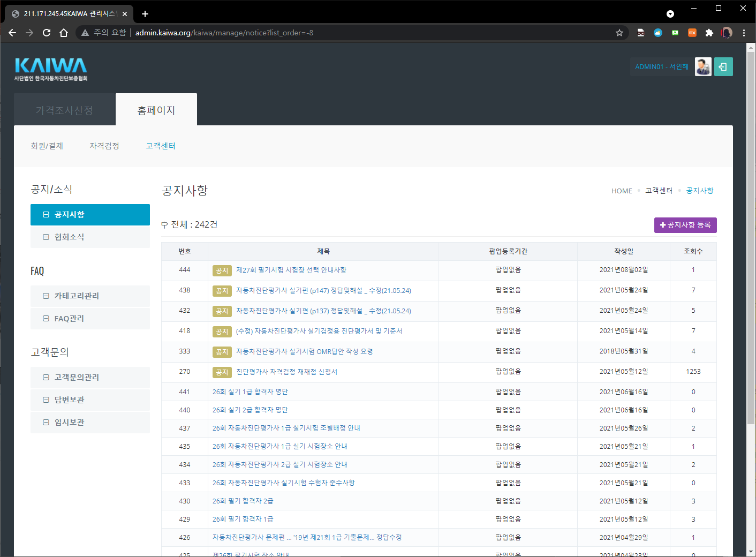Open a new browser tab
Image resolution: width=756 pixels, height=557 pixels.
[145, 14]
